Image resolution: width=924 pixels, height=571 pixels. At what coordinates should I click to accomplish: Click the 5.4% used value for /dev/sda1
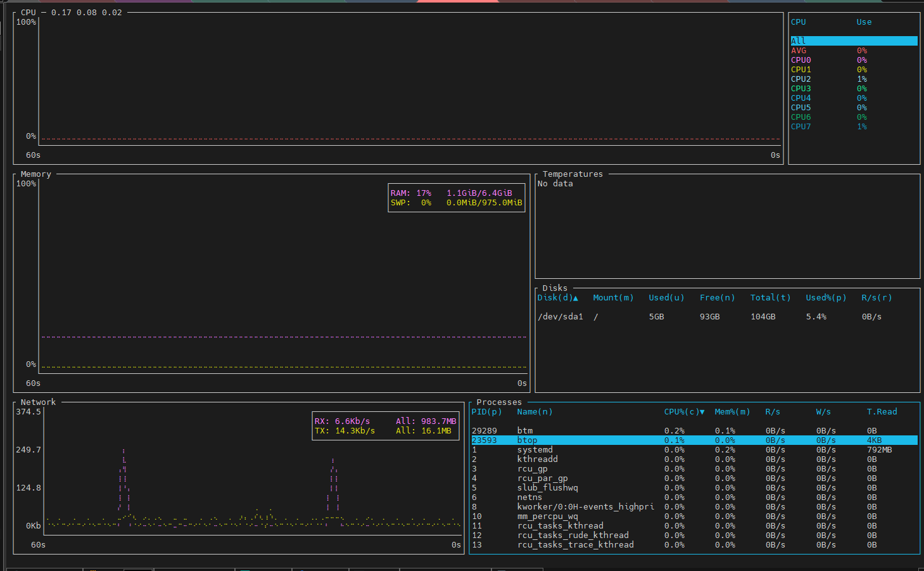coord(816,316)
